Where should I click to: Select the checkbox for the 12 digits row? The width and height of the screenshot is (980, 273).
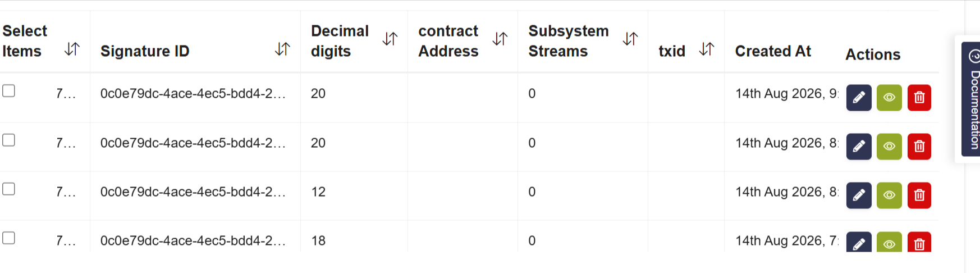[8, 189]
